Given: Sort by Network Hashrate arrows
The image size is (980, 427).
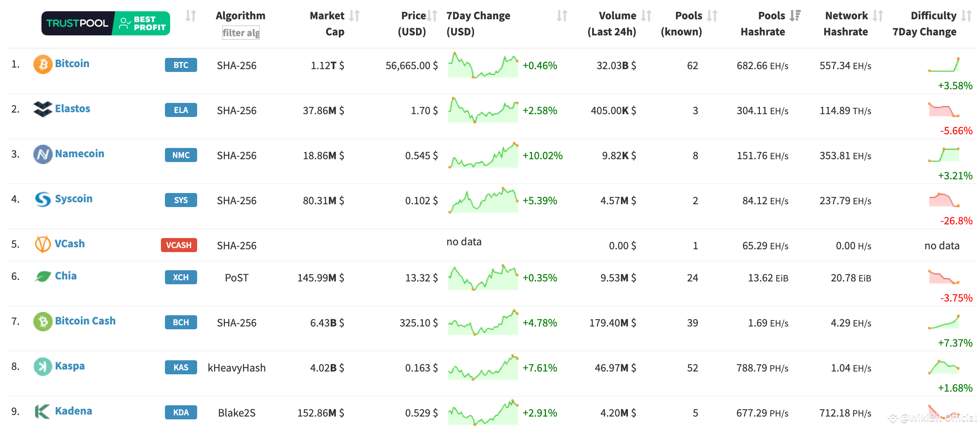Looking at the screenshot, I should tap(878, 16).
